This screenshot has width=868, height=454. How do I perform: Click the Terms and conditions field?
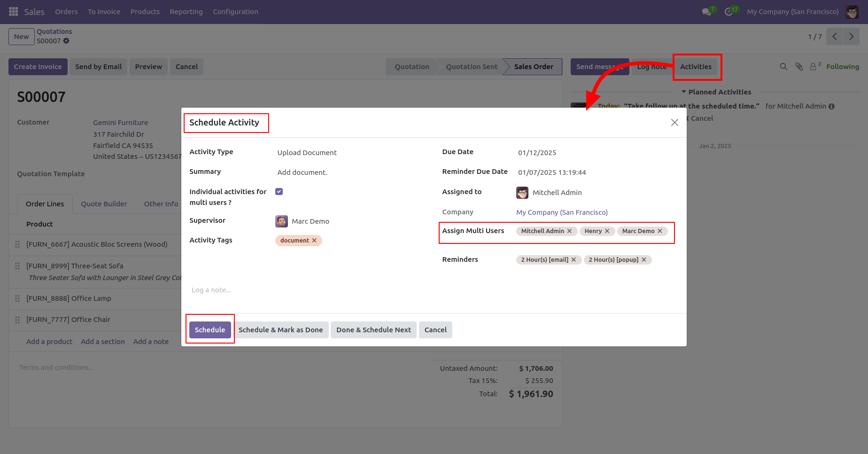(56, 368)
